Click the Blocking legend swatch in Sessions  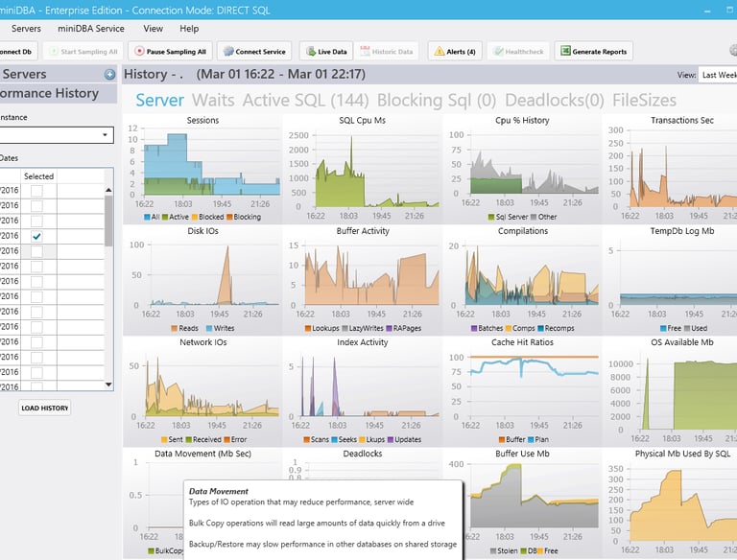point(229,217)
